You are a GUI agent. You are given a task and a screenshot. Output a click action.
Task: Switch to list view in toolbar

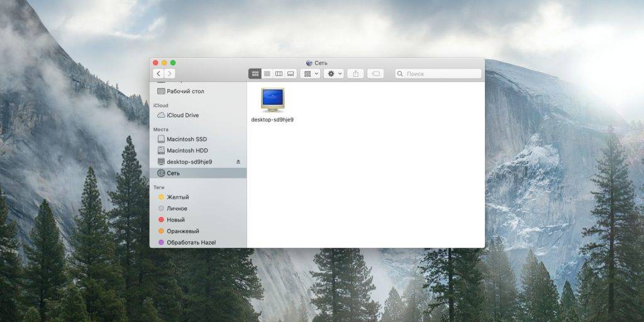[267, 74]
